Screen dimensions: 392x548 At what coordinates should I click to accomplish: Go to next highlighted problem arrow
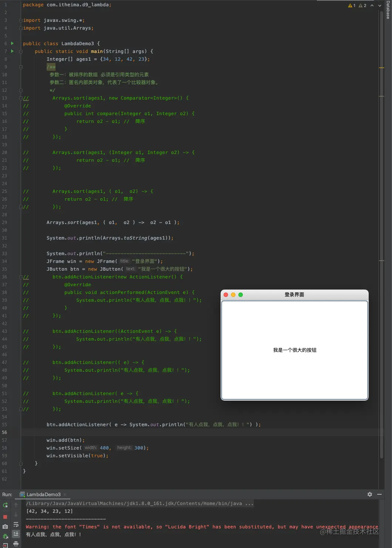(x=379, y=6)
